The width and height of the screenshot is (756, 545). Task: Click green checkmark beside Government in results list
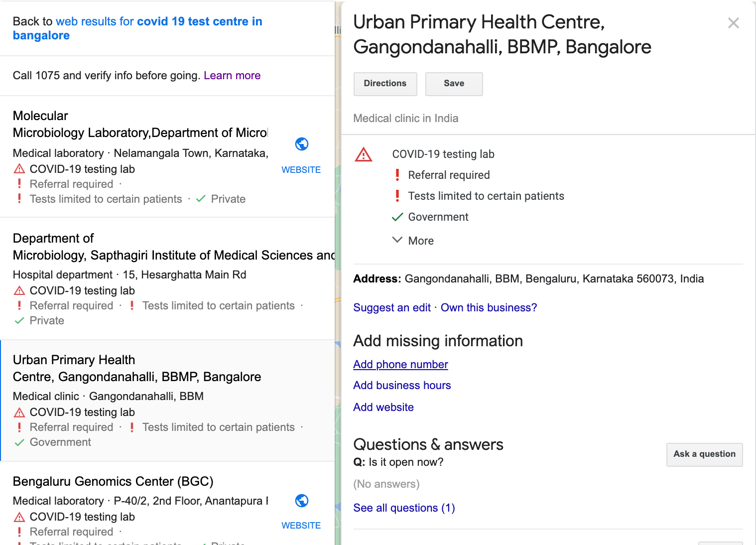(19, 442)
